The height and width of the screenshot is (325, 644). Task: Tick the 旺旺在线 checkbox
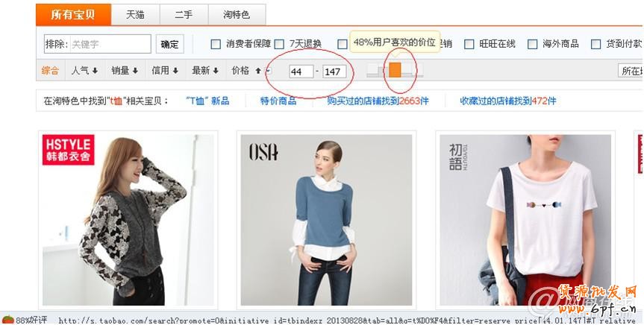[469, 44]
